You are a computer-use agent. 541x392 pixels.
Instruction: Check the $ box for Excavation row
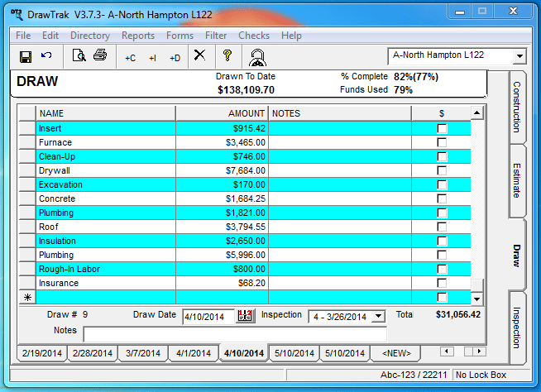click(x=442, y=184)
